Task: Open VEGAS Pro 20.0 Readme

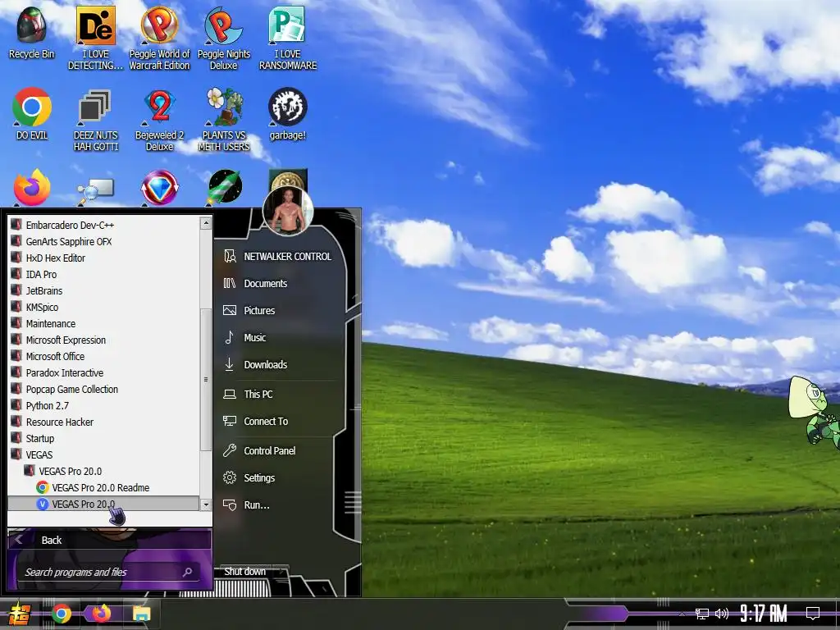Action: tap(103, 487)
